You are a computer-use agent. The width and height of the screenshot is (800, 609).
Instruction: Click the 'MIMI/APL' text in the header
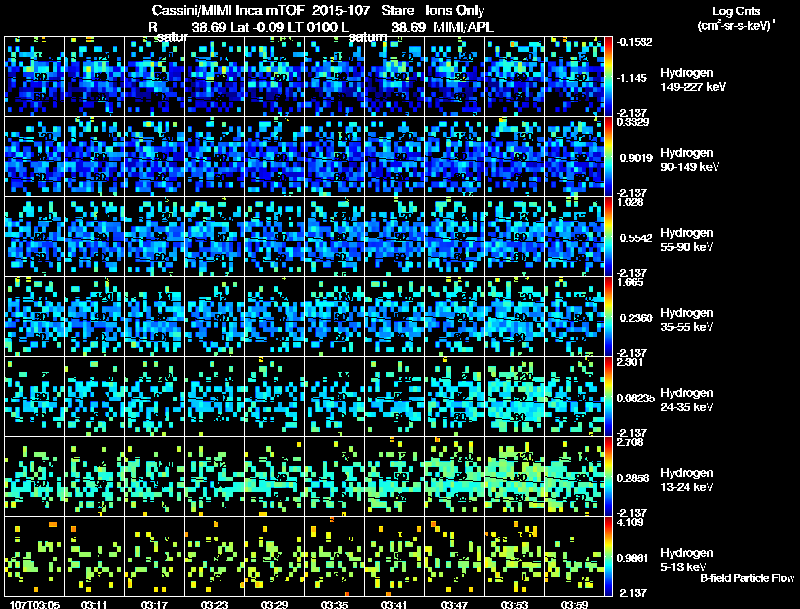463,27
